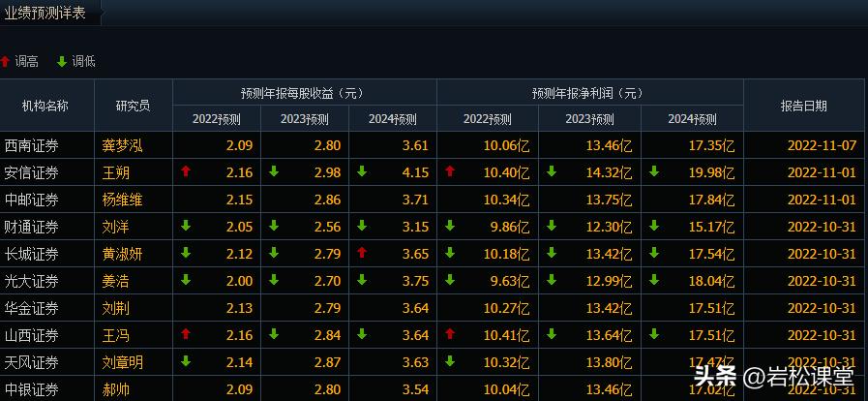Open researcher 杨维维 link
This screenshot has height=401, width=868.
pos(122,200)
